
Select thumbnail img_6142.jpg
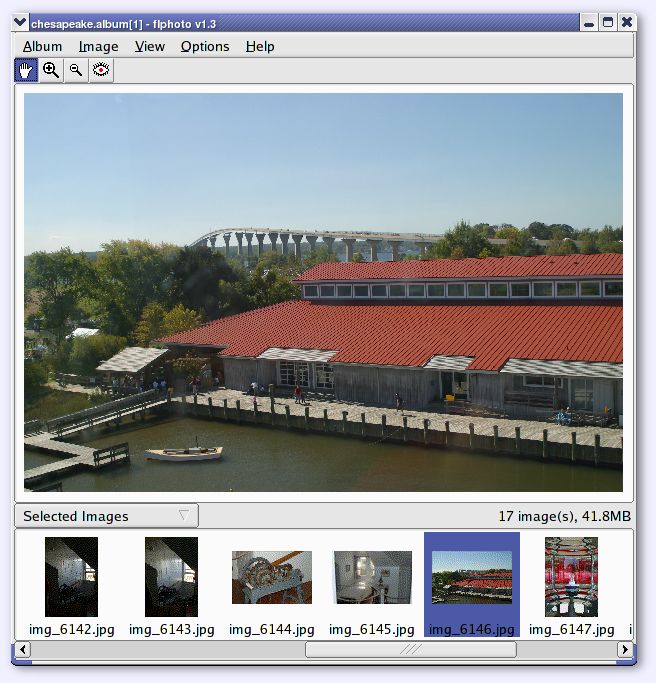(71, 585)
